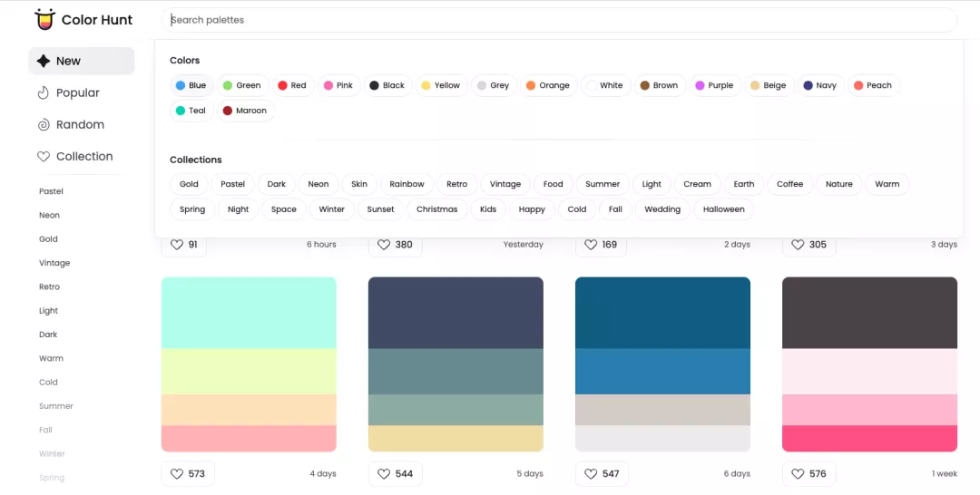Viewport: 980px width, 495px height.
Task: Click the Random spiral icon
Action: (x=44, y=125)
